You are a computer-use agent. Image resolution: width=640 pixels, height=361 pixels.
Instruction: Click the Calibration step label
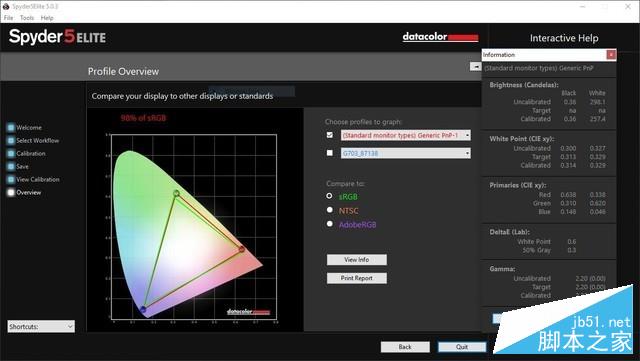(x=31, y=154)
